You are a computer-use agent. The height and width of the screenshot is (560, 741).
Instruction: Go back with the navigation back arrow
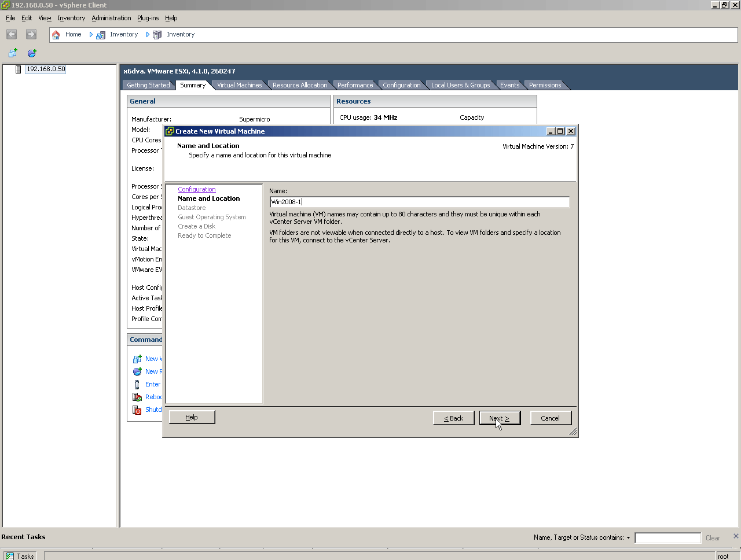pos(12,35)
